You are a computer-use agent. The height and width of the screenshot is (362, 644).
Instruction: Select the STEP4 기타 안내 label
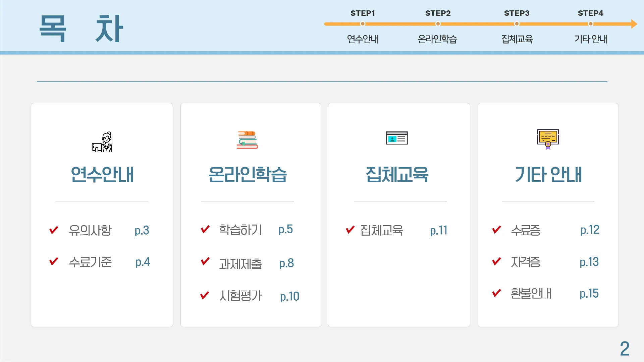pos(591,39)
